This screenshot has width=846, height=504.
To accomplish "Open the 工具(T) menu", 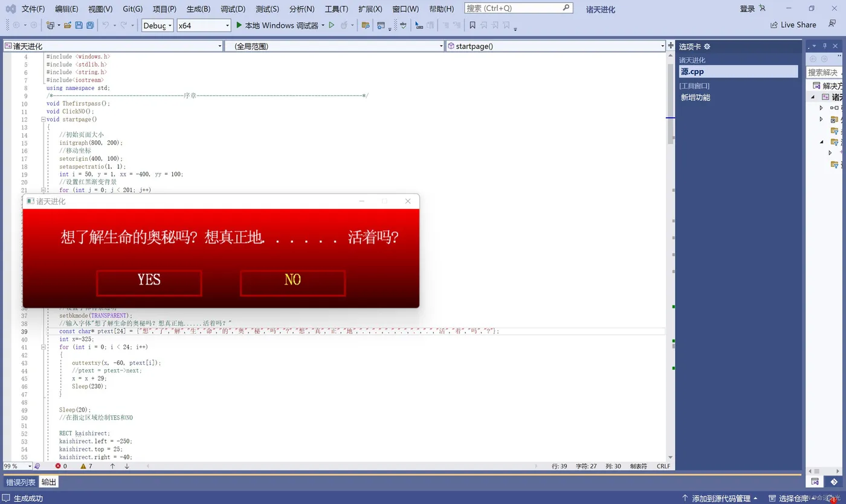I will (x=337, y=9).
